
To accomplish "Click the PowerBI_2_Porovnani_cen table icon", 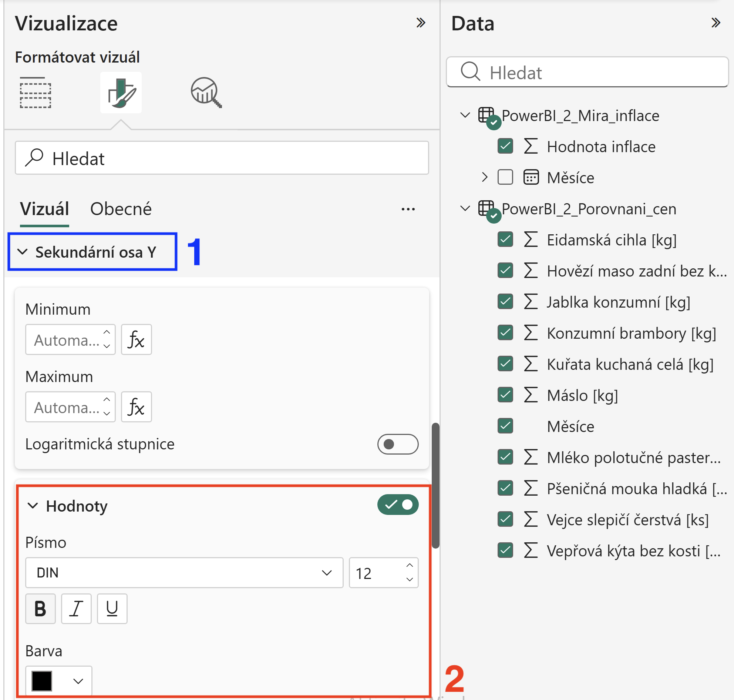I will pos(489,211).
